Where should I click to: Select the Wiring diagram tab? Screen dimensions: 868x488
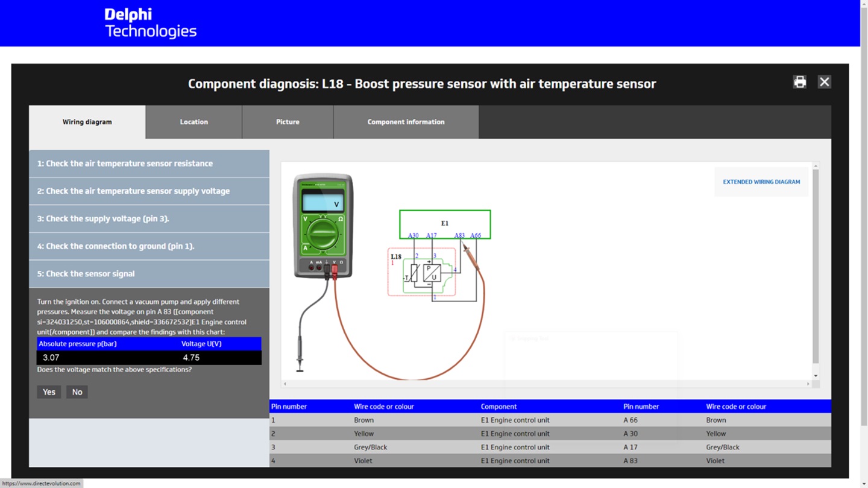point(87,122)
